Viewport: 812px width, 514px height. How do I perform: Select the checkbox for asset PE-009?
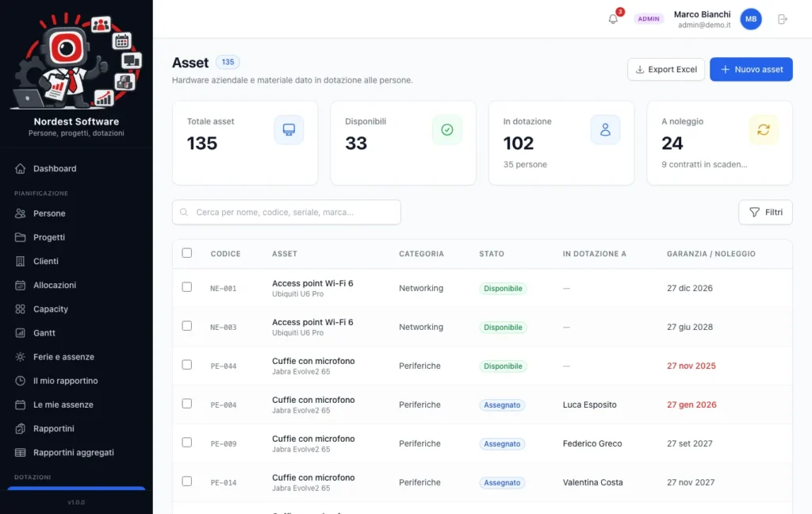click(187, 443)
